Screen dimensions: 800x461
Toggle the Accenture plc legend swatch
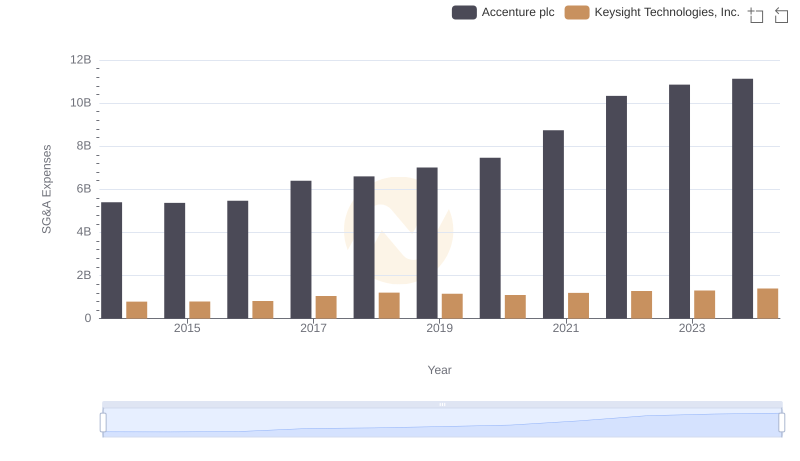coord(464,12)
